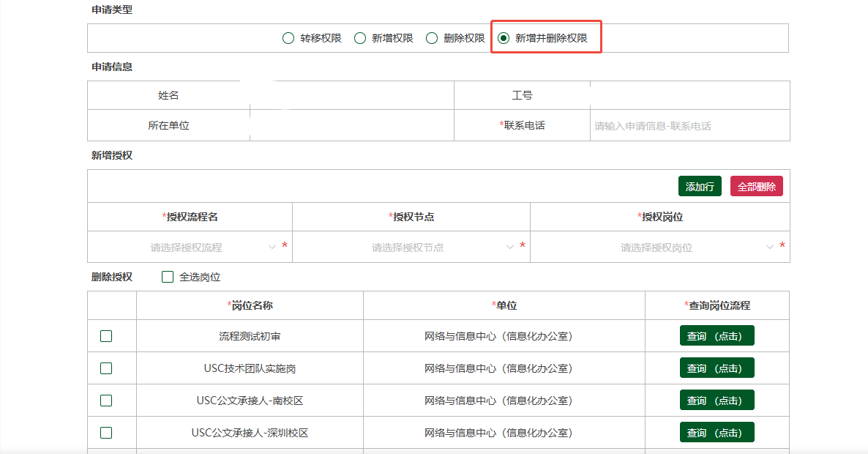Check the box for USC公文承接人-南校区
This screenshot has width=868, height=454.
coord(106,401)
